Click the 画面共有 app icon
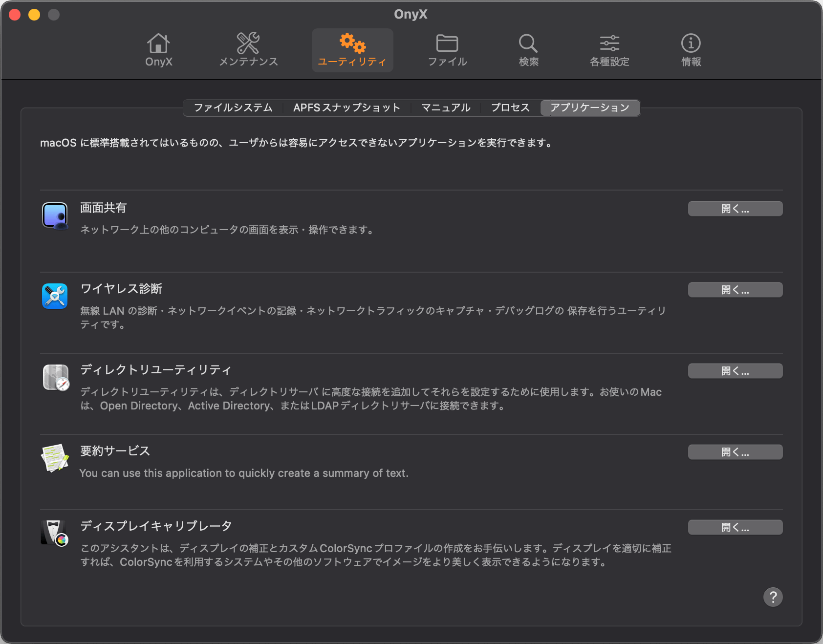 pos(55,216)
